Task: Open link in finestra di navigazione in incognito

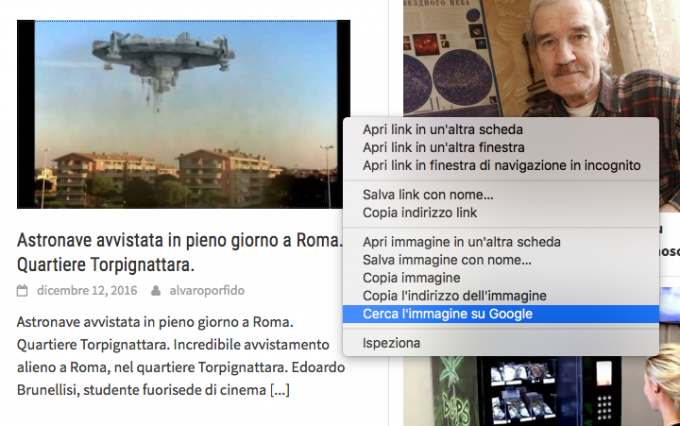Action: 501,165
